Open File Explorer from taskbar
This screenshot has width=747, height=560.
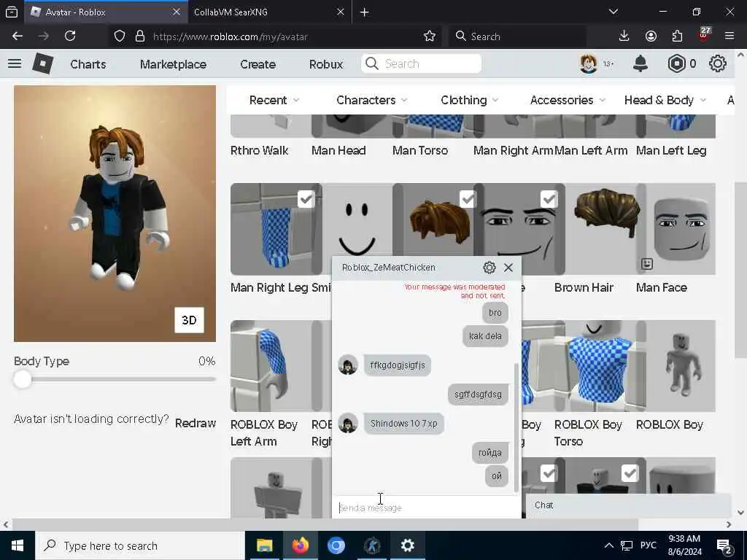click(x=264, y=545)
